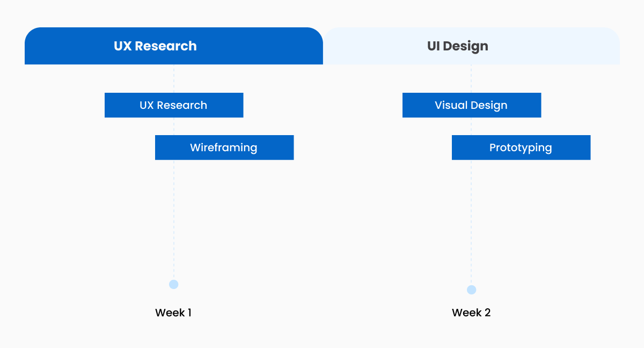This screenshot has height=348, width=644.
Task: Click dashed line above UX Research task bar
Action: pyautogui.click(x=173, y=78)
